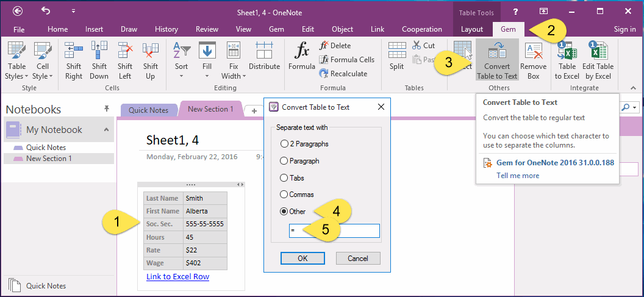Click the Smith table cell
This screenshot has height=297, width=644.
(x=205, y=198)
